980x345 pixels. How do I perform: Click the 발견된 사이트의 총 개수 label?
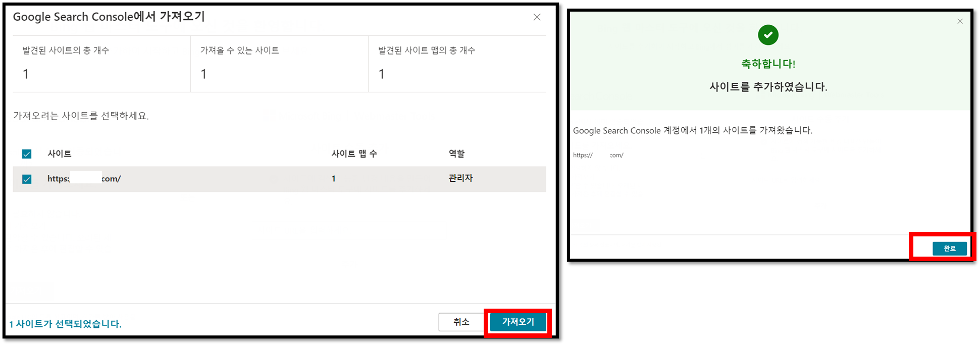[66, 51]
